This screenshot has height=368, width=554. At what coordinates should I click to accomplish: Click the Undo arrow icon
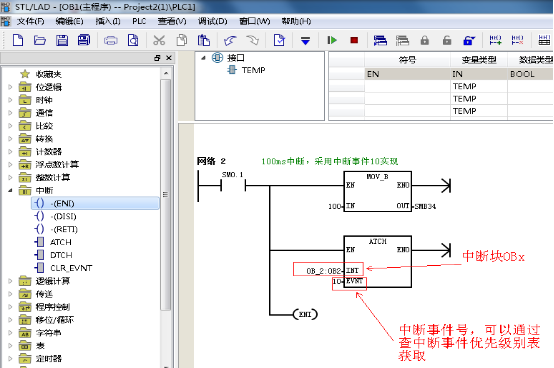(x=230, y=41)
